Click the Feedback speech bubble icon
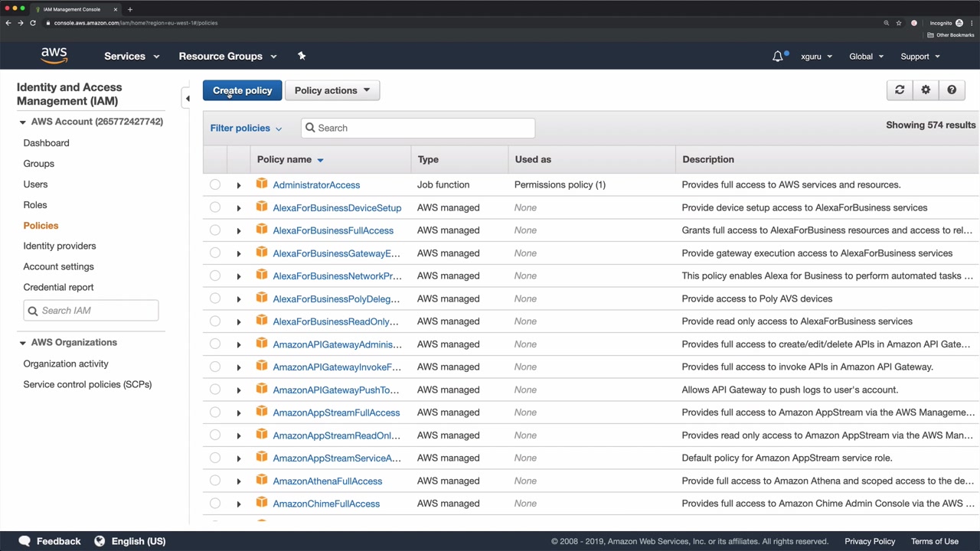Image resolution: width=980 pixels, height=551 pixels. (24, 541)
